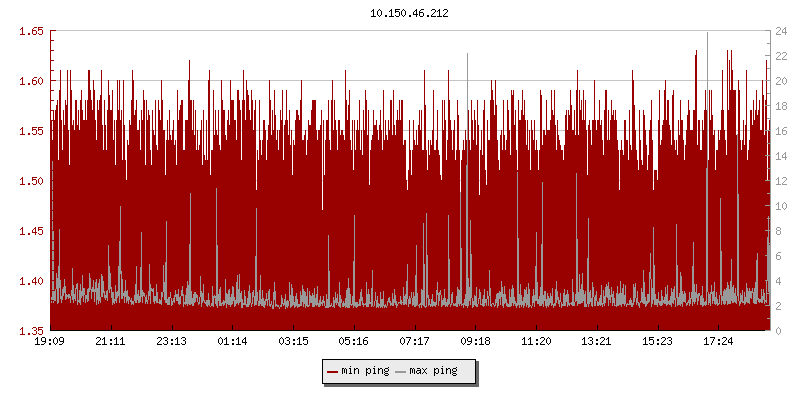Click the 23:13 time axis label
The height and width of the screenshot is (400, 800).
click(171, 342)
